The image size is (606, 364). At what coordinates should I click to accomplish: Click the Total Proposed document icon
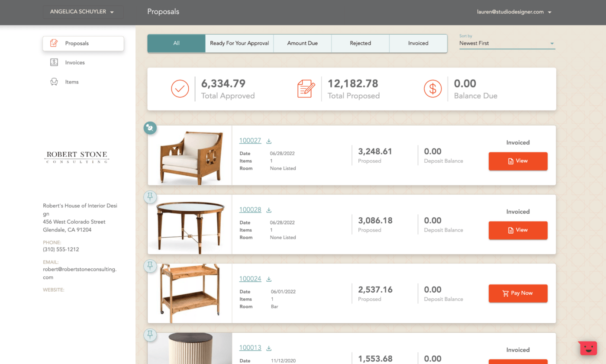click(306, 89)
